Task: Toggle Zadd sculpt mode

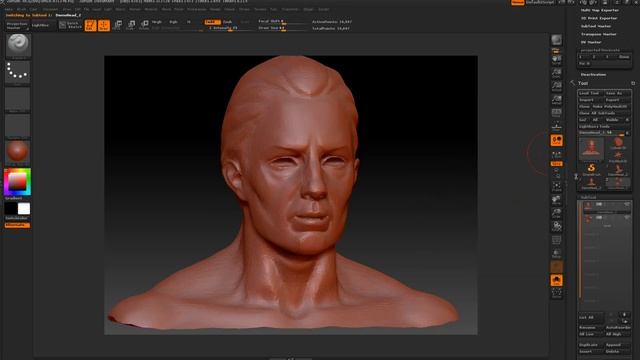Action: (212, 22)
